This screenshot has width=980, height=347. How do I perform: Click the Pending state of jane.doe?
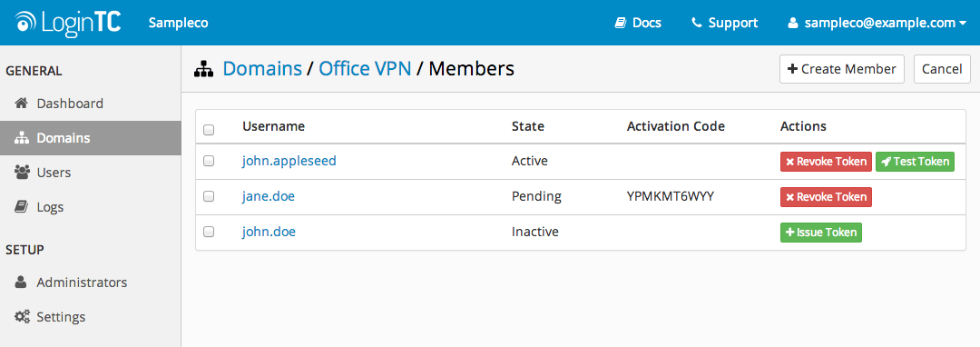[x=537, y=196]
